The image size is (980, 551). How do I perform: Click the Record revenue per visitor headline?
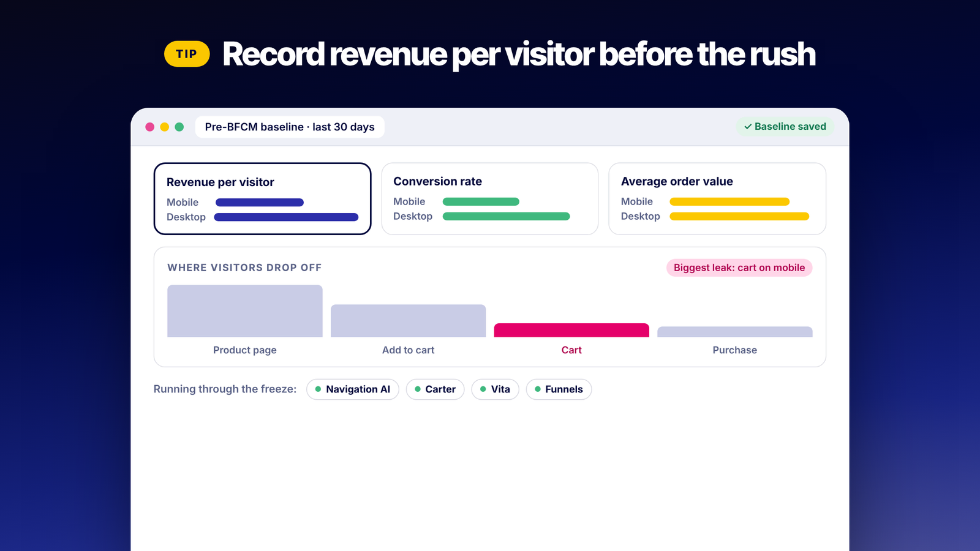[519, 54]
